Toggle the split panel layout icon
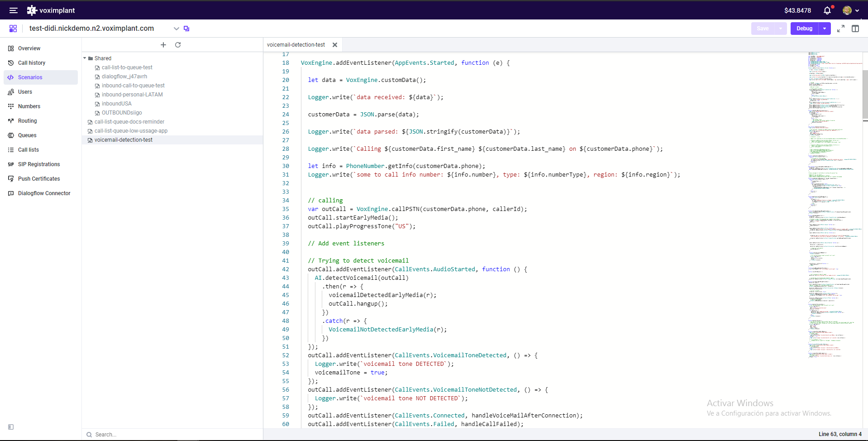 click(855, 29)
